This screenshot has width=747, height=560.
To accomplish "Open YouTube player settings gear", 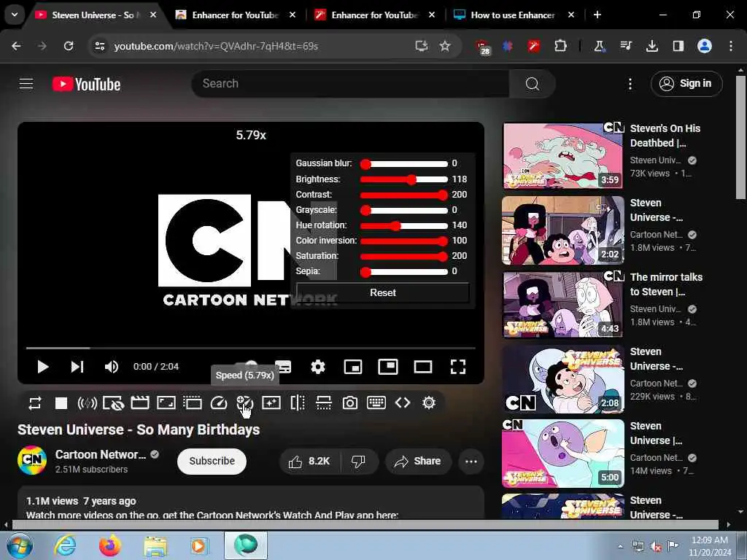I will [318, 367].
